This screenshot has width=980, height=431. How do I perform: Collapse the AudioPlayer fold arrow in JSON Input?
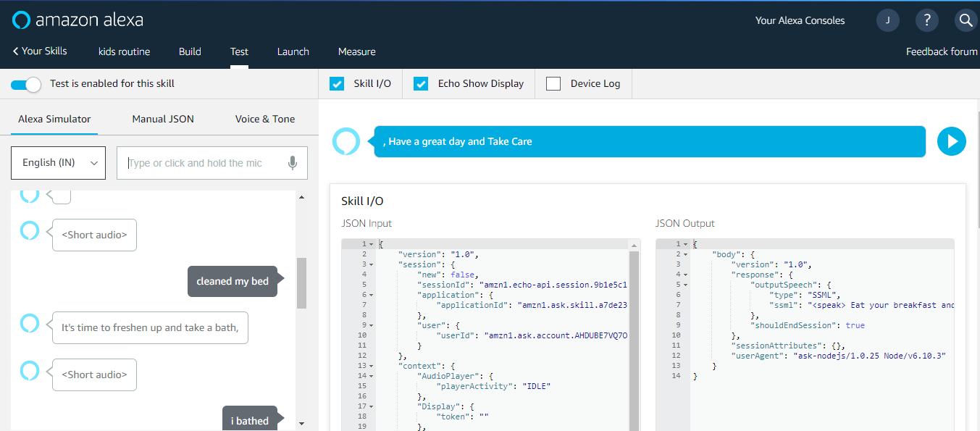[x=371, y=376]
